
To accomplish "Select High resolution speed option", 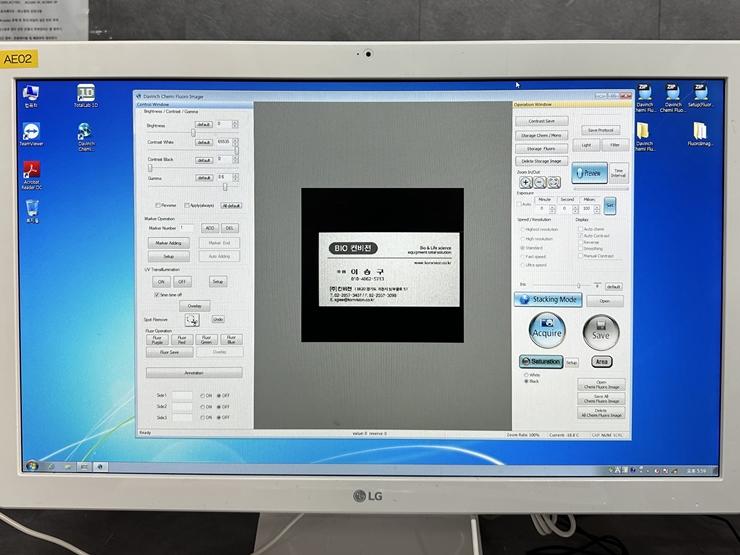I will pyautogui.click(x=521, y=239).
